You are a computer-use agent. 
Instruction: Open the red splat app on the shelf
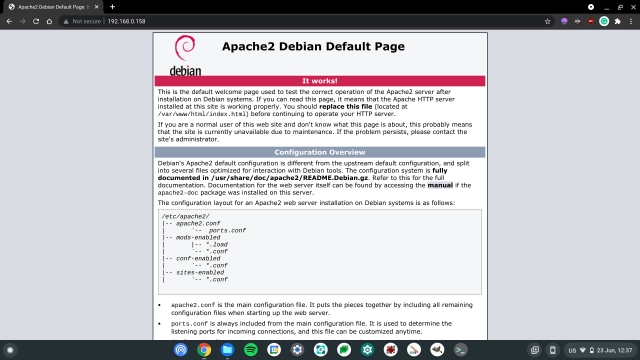coord(391,350)
